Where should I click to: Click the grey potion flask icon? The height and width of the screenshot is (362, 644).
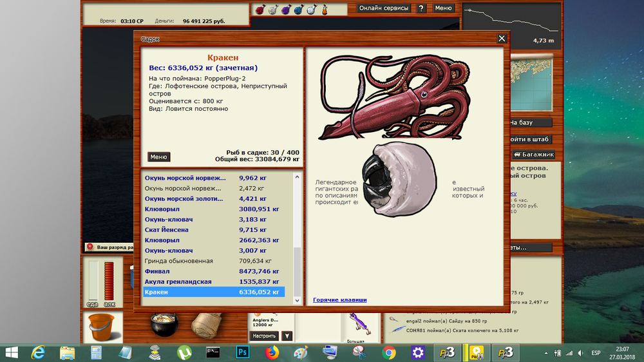coord(273,10)
